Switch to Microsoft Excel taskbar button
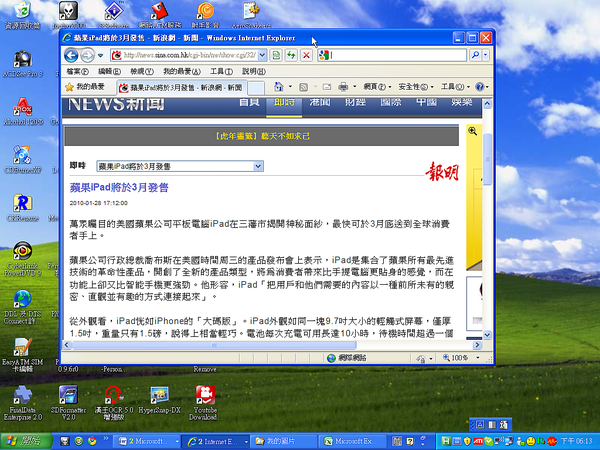The image size is (600, 450). pos(353,441)
